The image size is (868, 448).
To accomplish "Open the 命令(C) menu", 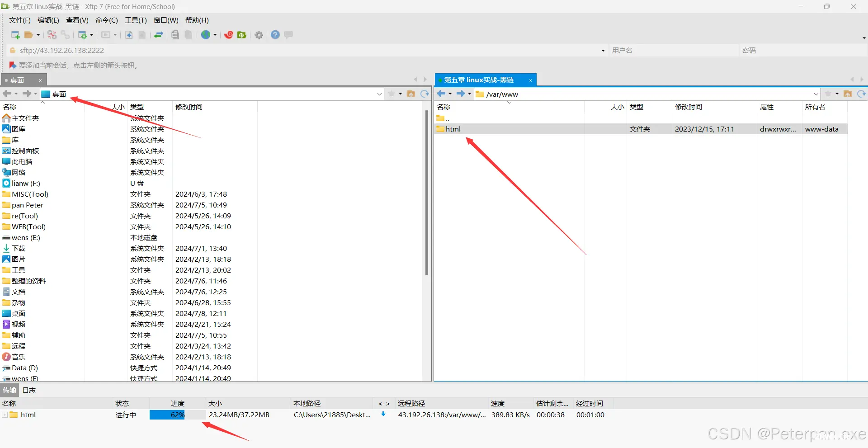I will point(107,20).
